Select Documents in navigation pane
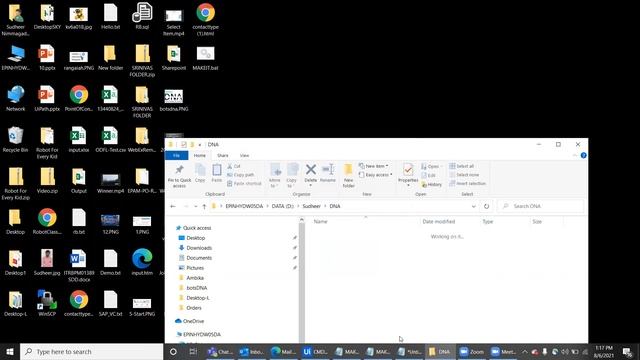640x360 pixels. pos(199,258)
